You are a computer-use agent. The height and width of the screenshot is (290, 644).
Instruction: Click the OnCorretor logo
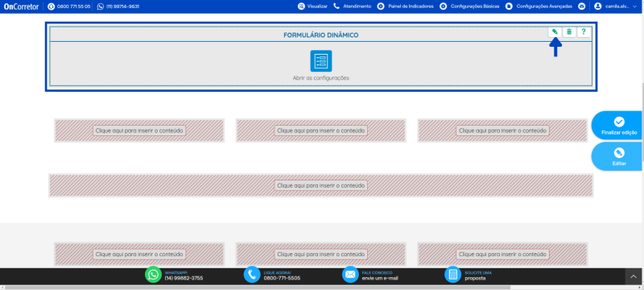coord(22,6)
